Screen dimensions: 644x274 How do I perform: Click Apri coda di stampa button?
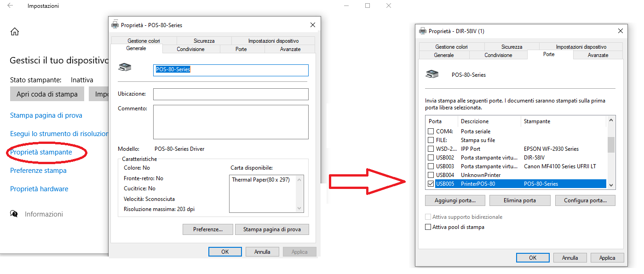47,94
